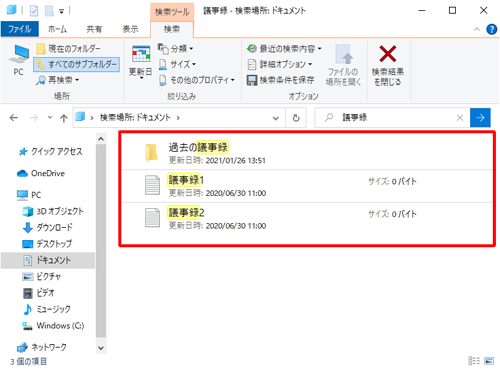Switch to the 表示 ribbon tab
500x370 pixels.
click(x=130, y=29)
